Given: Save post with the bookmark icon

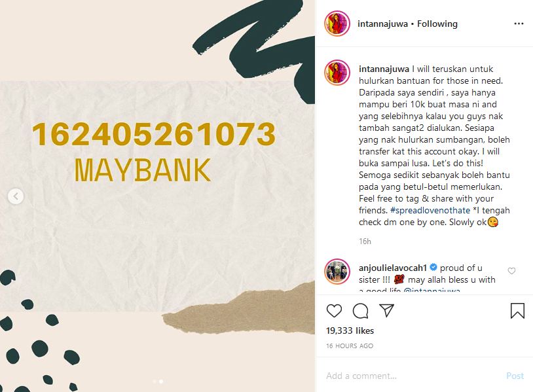Looking at the screenshot, I should point(517,310).
